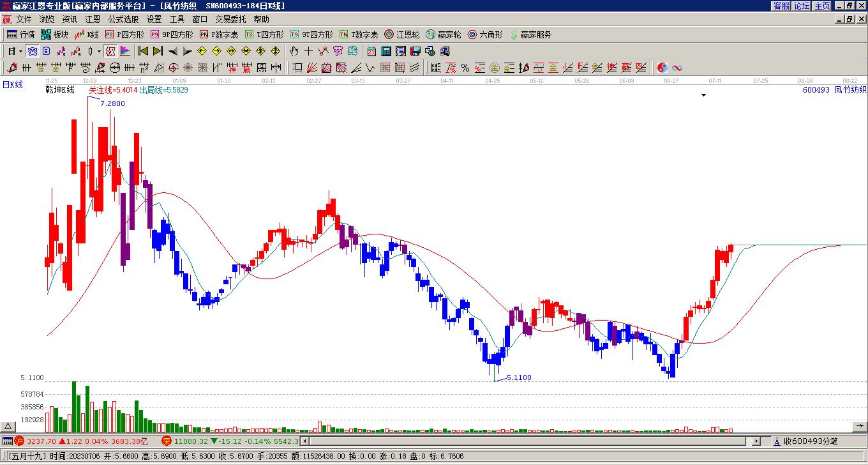Click the red 赢 character line tool
Image resolution: width=868 pixels, height=465 pixels.
247,68
